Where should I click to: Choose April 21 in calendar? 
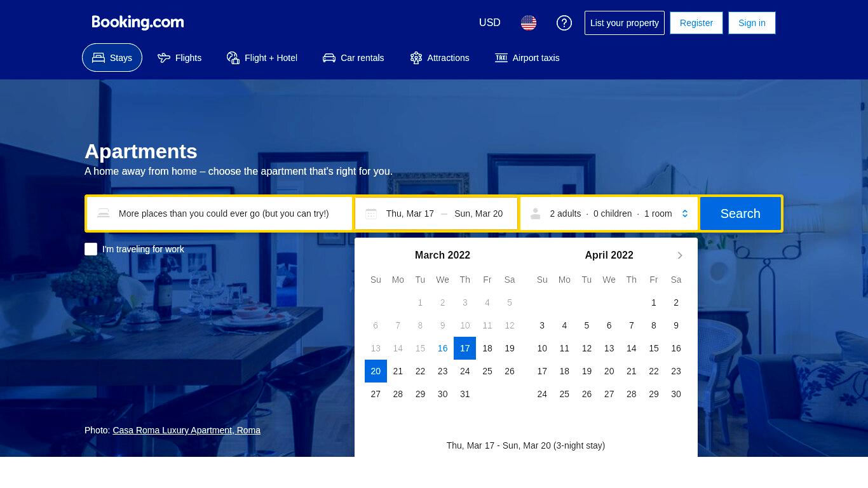tap(632, 371)
